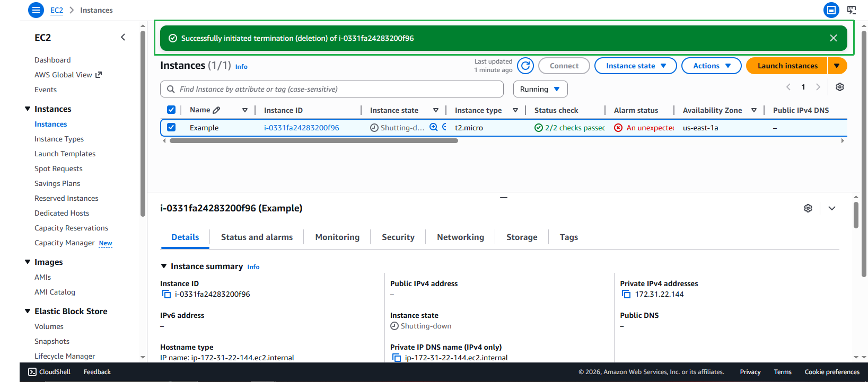Click the details panel vertical scrollbar
This screenshot has height=382, width=868.
856,215
